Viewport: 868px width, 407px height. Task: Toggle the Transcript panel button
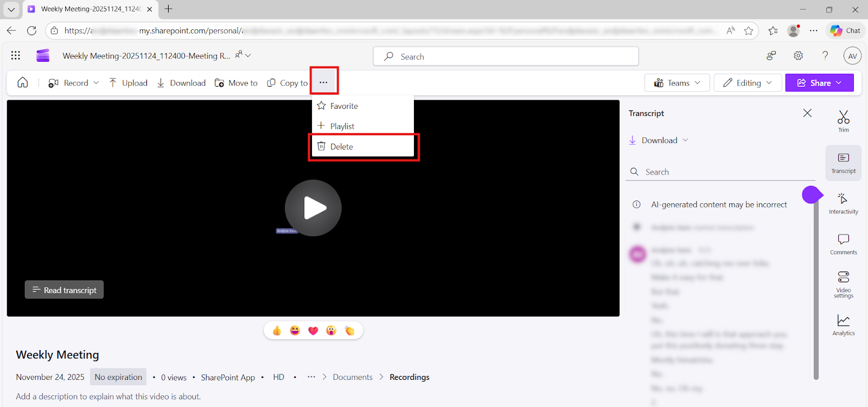pos(843,163)
